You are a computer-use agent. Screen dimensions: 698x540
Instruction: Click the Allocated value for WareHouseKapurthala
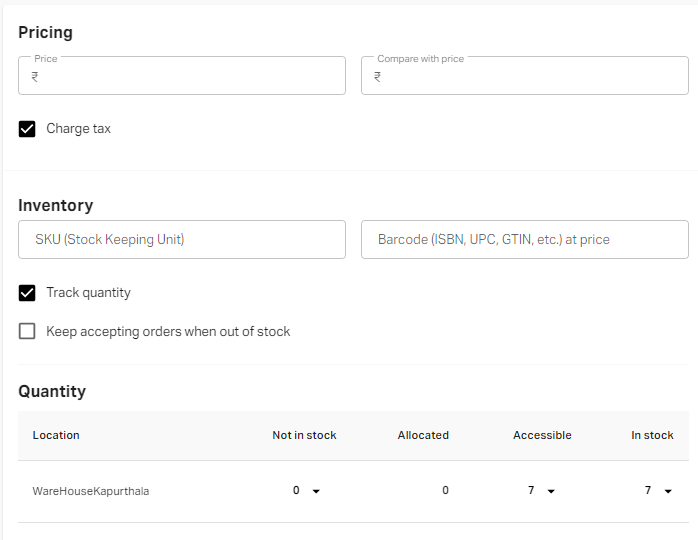coord(445,491)
